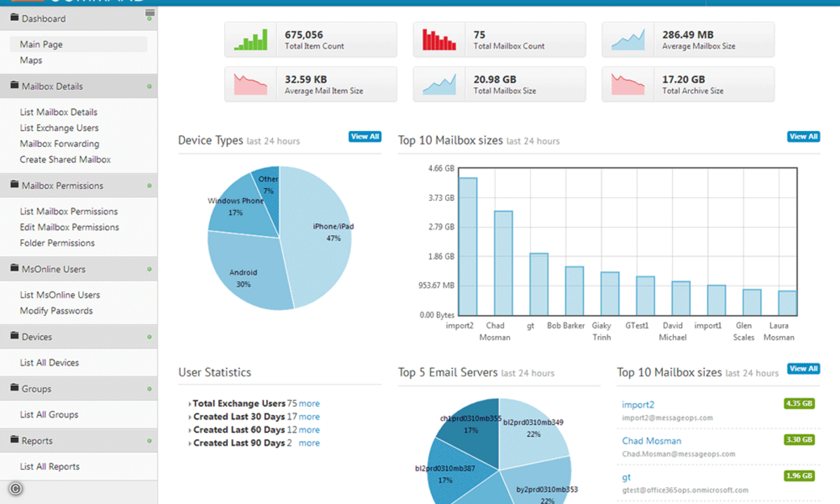Click the sidebar collapse menu icon

[150, 13]
